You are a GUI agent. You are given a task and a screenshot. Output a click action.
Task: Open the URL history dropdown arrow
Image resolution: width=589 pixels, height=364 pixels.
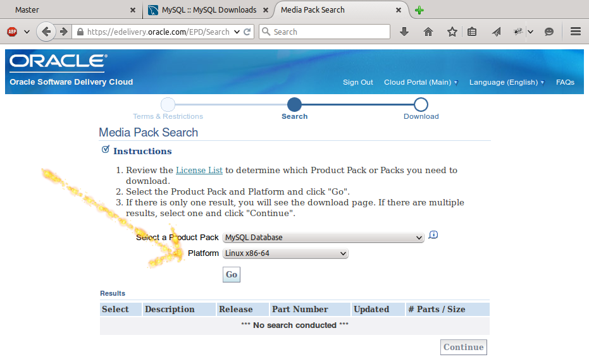point(237,32)
